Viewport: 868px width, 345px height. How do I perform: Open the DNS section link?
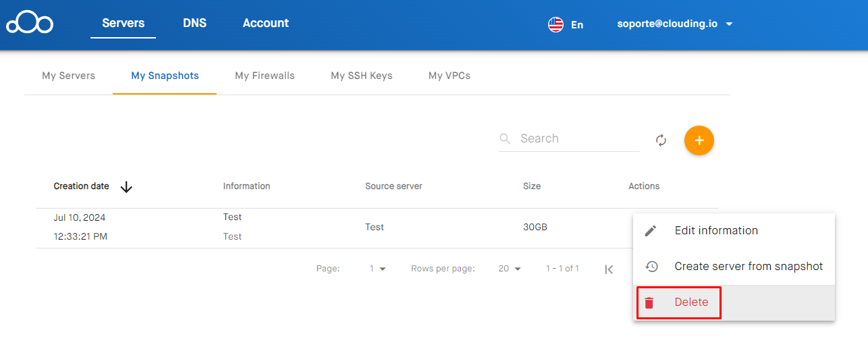(194, 23)
